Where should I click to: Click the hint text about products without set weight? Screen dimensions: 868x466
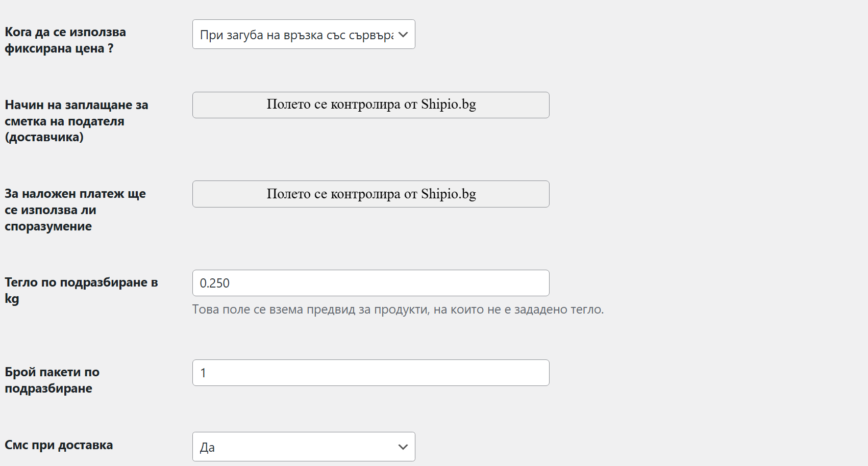tap(398, 309)
